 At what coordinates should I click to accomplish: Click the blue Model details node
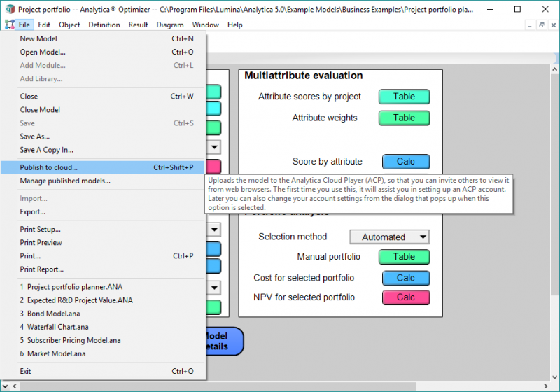(225, 342)
